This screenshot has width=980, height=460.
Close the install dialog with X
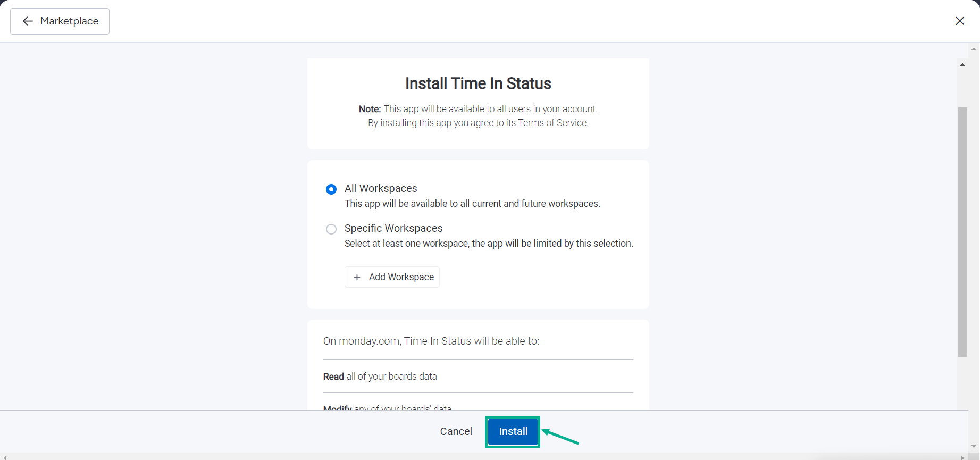point(960,21)
